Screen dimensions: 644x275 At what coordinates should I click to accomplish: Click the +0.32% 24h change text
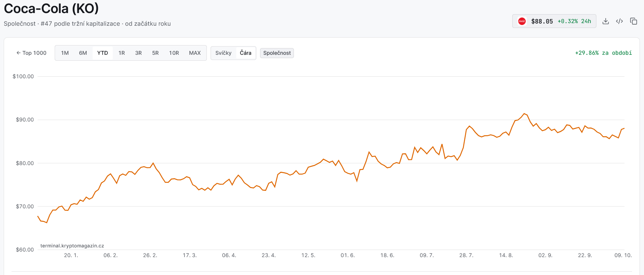574,21
